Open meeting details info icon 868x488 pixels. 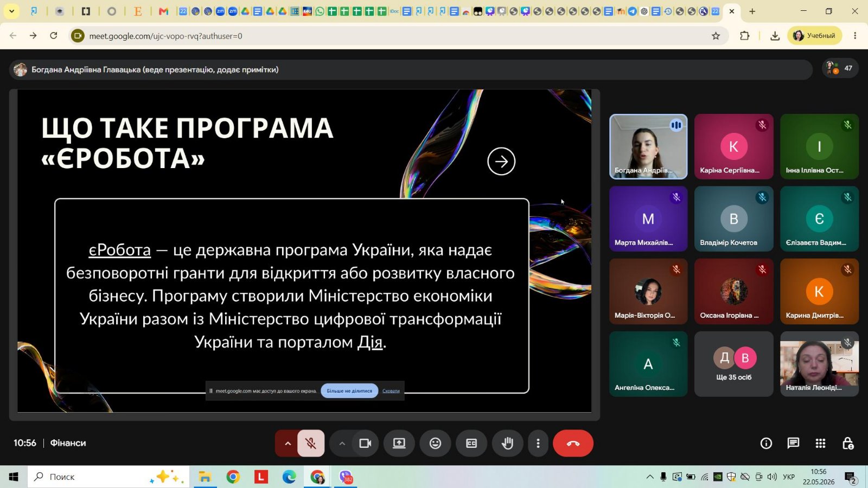click(766, 444)
